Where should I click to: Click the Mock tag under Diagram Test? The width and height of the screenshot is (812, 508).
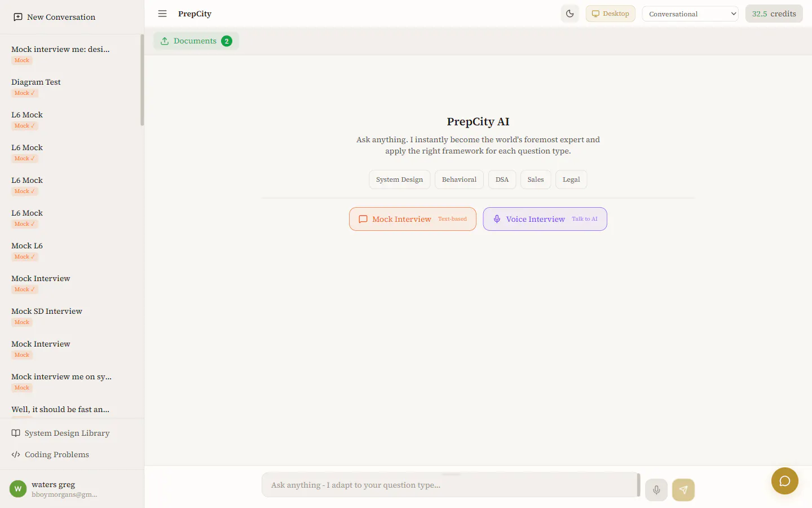pyautogui.click(x=25, y=93)
